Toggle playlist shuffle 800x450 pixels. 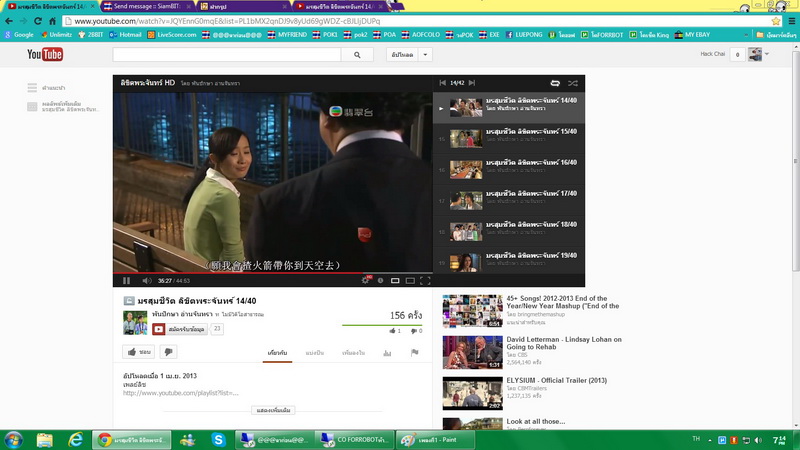coord(573,83)
